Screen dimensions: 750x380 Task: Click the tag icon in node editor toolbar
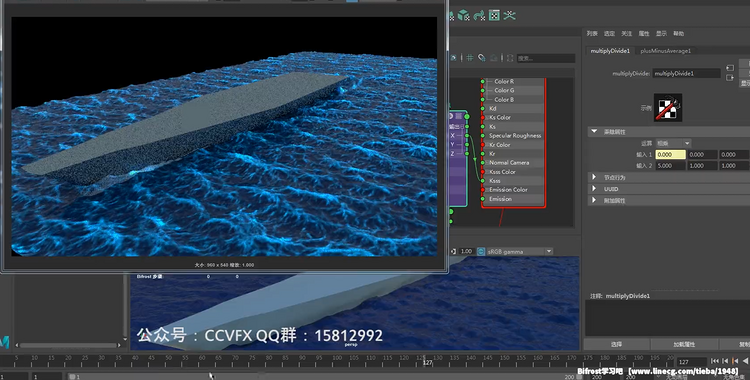coord(482,58)
